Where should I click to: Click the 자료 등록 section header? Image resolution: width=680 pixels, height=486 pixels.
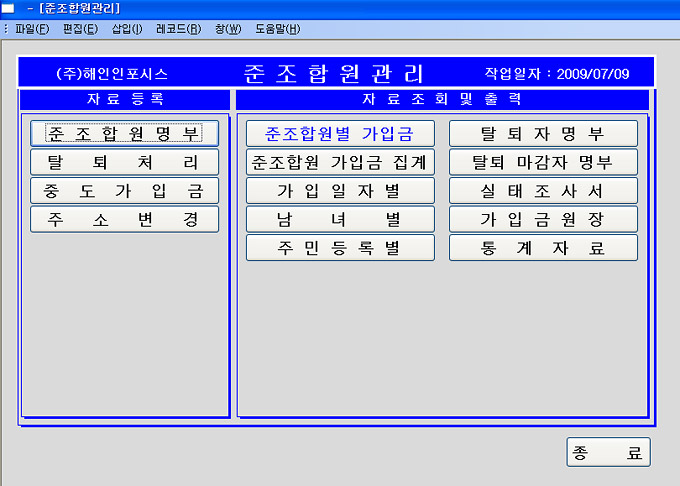(125, 99)
